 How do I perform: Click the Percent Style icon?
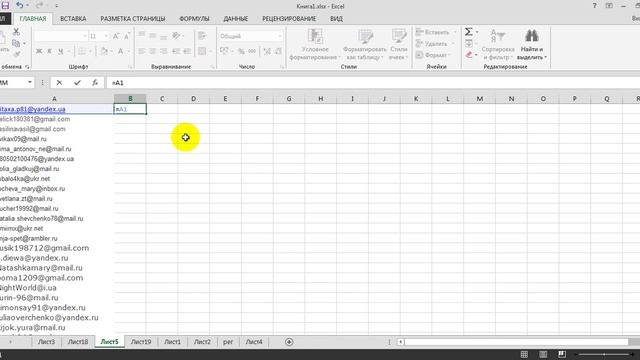click(241, 51)
